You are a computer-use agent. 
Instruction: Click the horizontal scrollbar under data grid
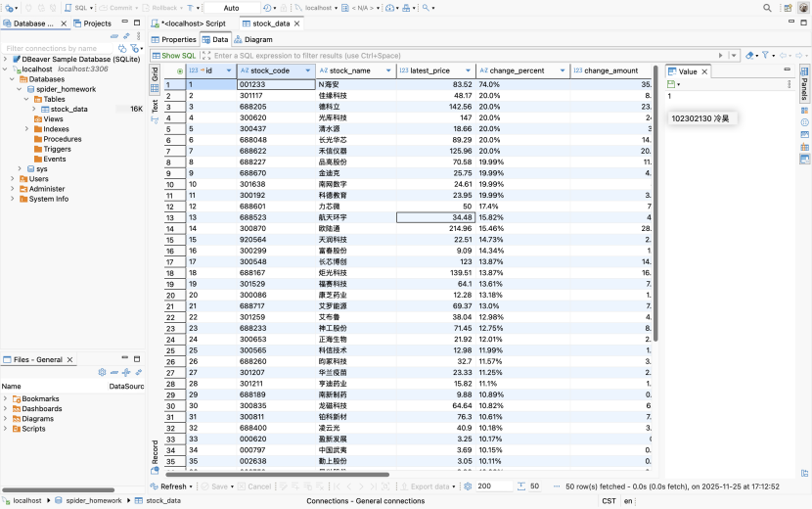pos(277,475)
